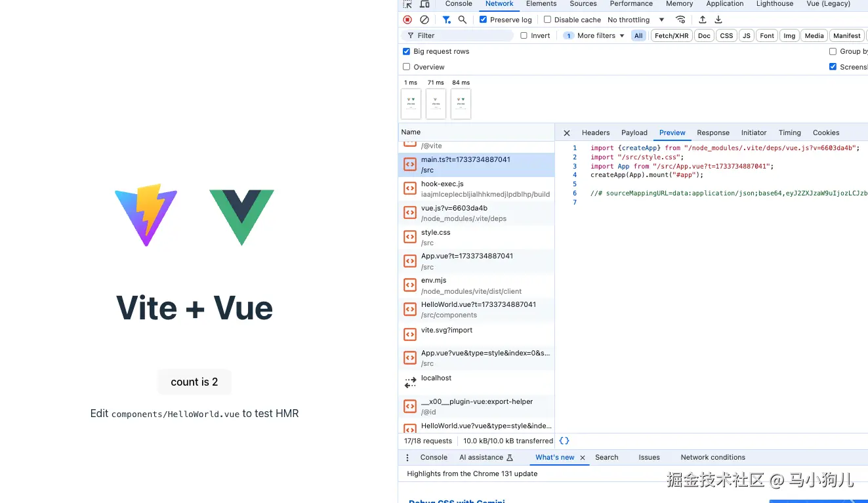Expand the More filters dropdown
The width and height of the screenshot is (868, 503).
pos(594,35)
